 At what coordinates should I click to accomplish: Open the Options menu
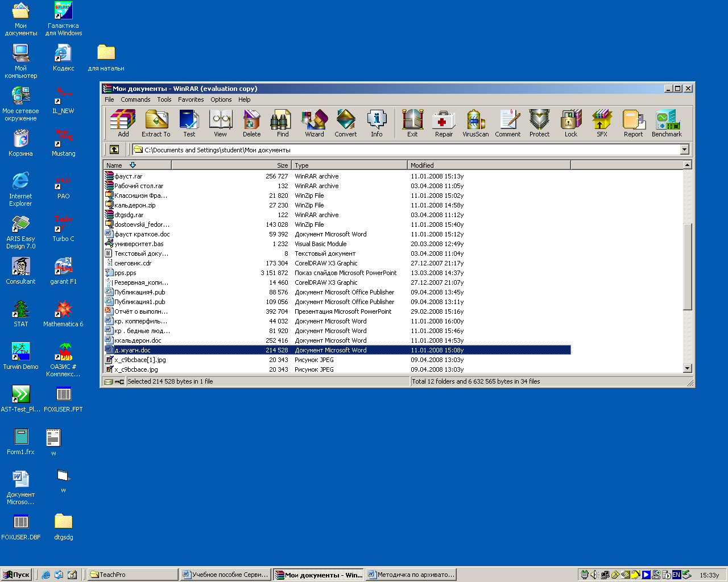click(221, 99)
